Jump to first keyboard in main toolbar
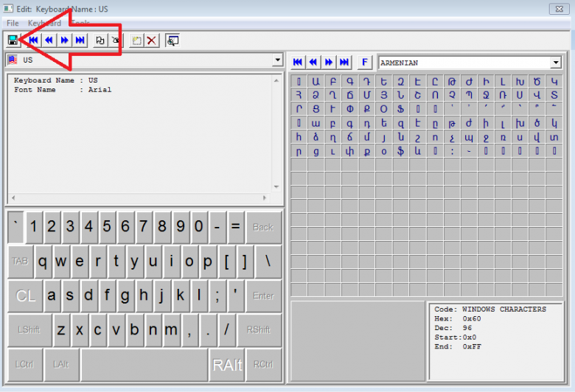Viewport: 575px width, 392px height. pos(33,40)
